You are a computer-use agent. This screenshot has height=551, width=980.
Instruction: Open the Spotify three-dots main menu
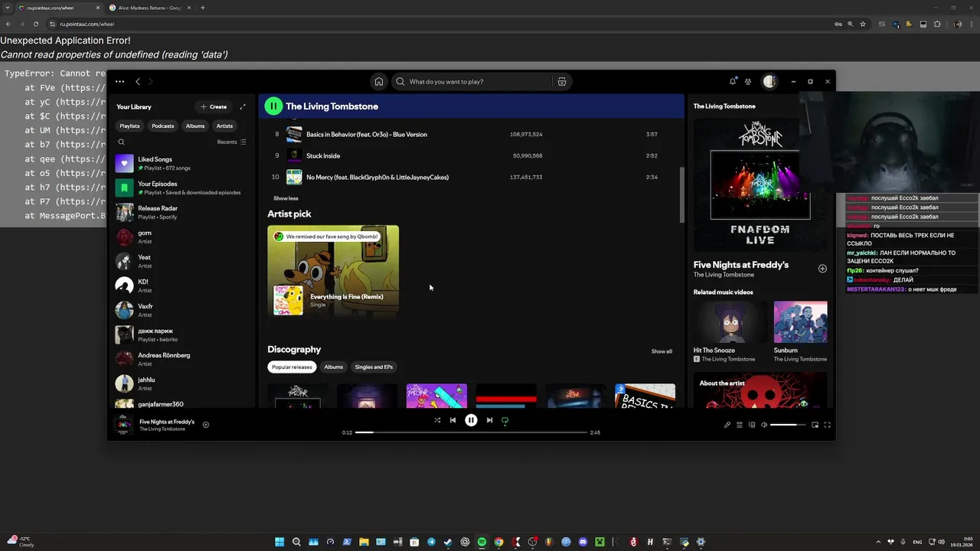tap(119, 81)
